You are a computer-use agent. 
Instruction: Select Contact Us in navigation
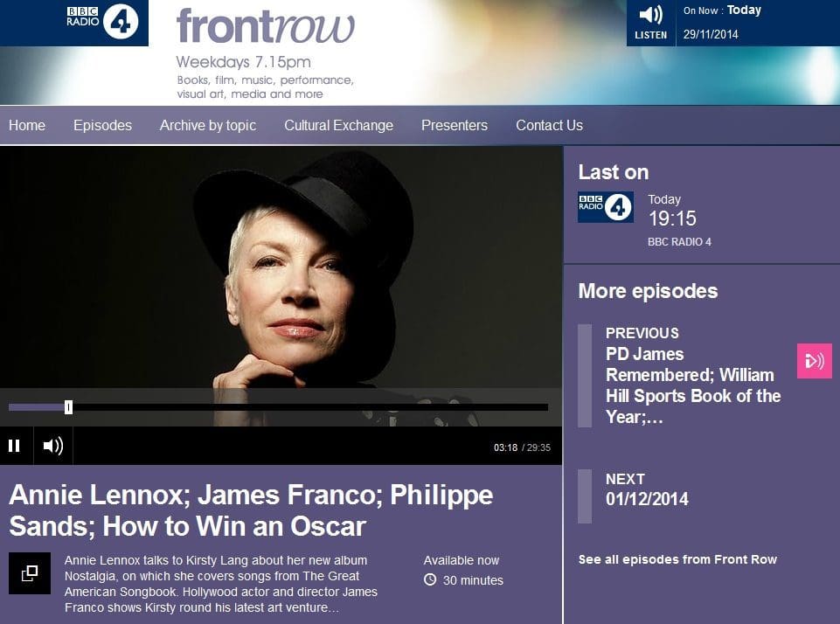pyautogui.click(x=549, y=125)
